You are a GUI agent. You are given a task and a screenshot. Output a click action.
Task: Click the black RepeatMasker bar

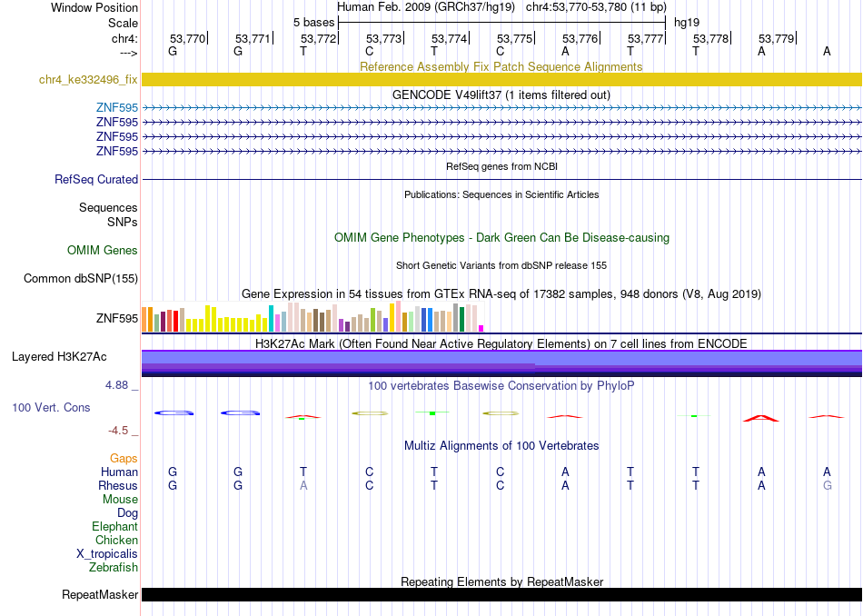[x=501, y=594]
